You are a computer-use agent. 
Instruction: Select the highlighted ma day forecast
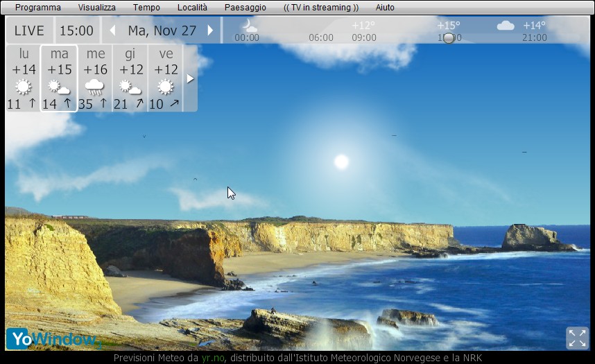[59, 78]
